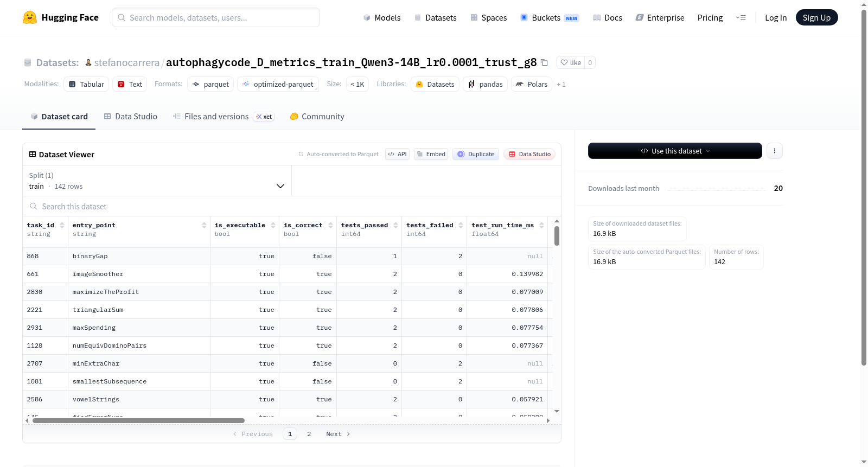Click the API button in viewer
Screen dimensions: 868x467
pyautogui.click(x=397, y=154)
